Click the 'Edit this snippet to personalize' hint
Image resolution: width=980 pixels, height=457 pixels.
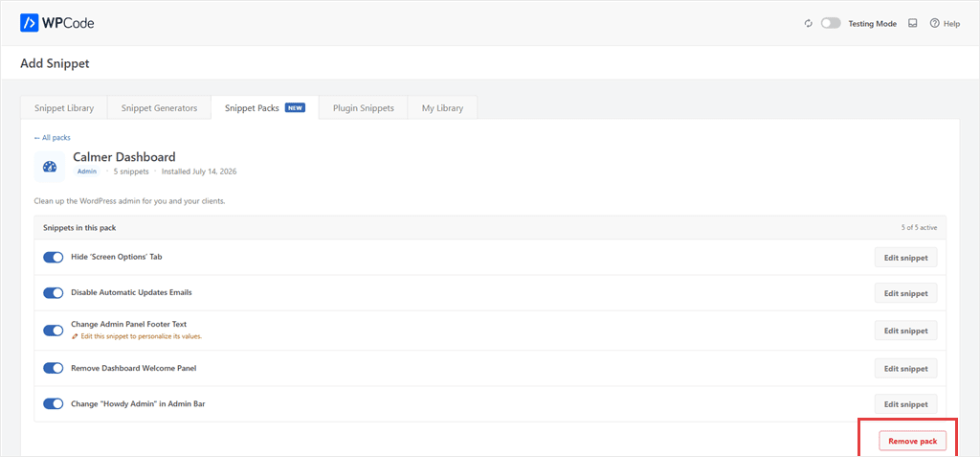pos(137,336)
